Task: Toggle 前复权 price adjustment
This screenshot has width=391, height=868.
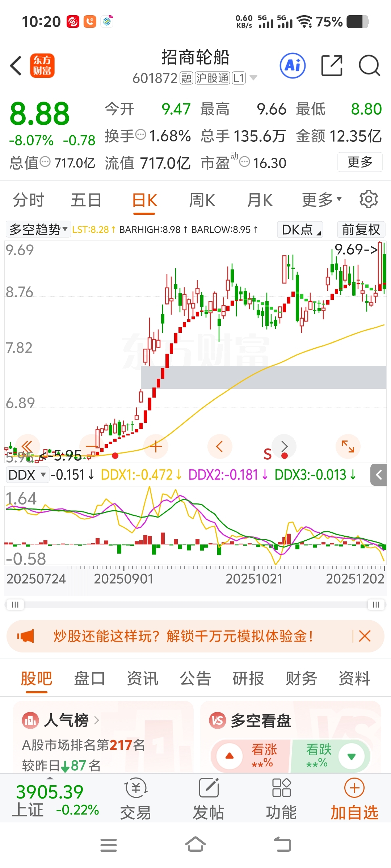Action: click(x=361, y=229)
